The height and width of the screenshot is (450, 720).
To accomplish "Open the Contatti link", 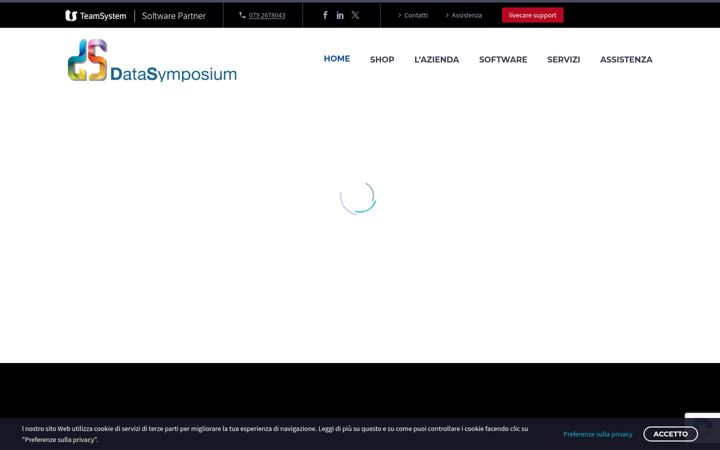I will pos(416,15).
